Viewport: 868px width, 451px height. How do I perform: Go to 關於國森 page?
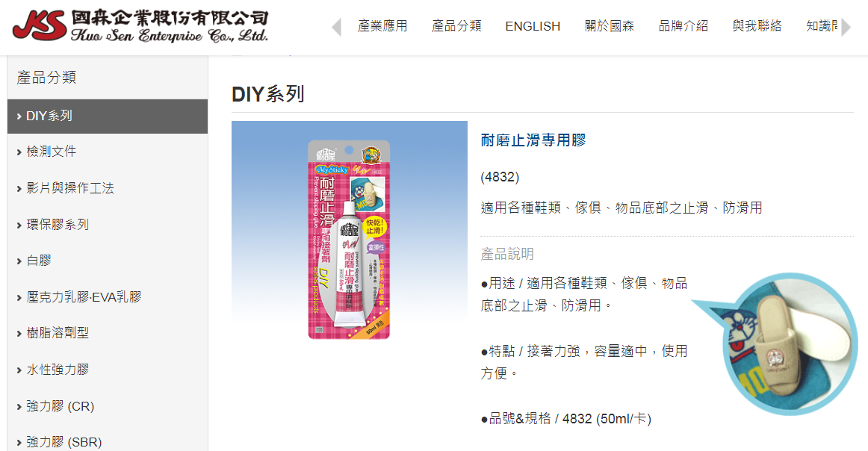click(x=610, y=26)
